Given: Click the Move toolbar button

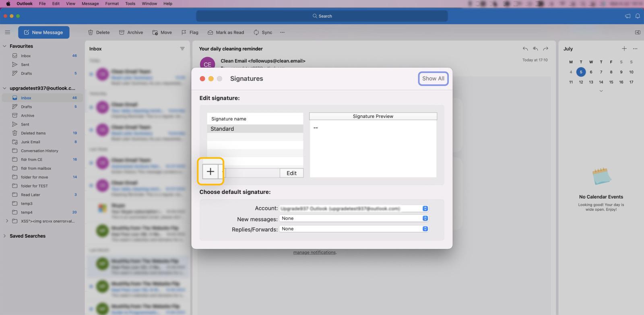Looking at the screenshot, I should [162, 32].
